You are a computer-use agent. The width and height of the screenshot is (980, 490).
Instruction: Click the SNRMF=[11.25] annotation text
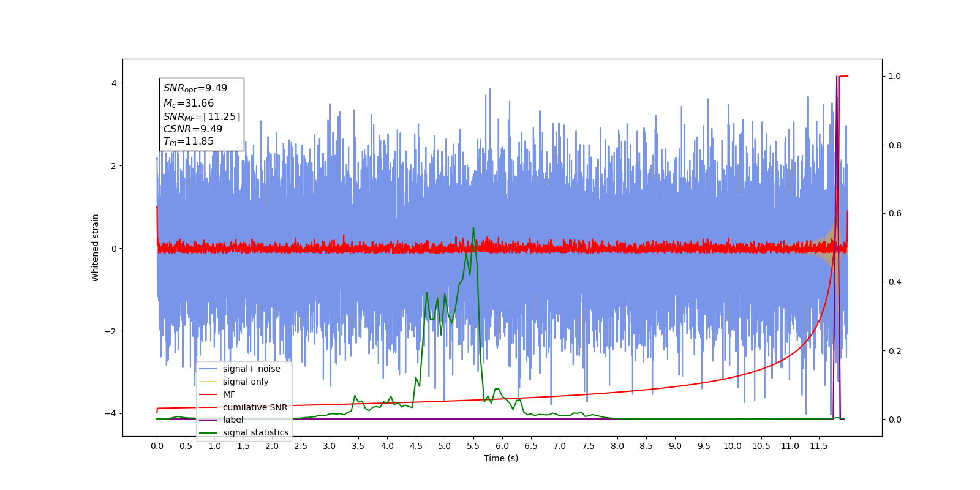[202, 116]
